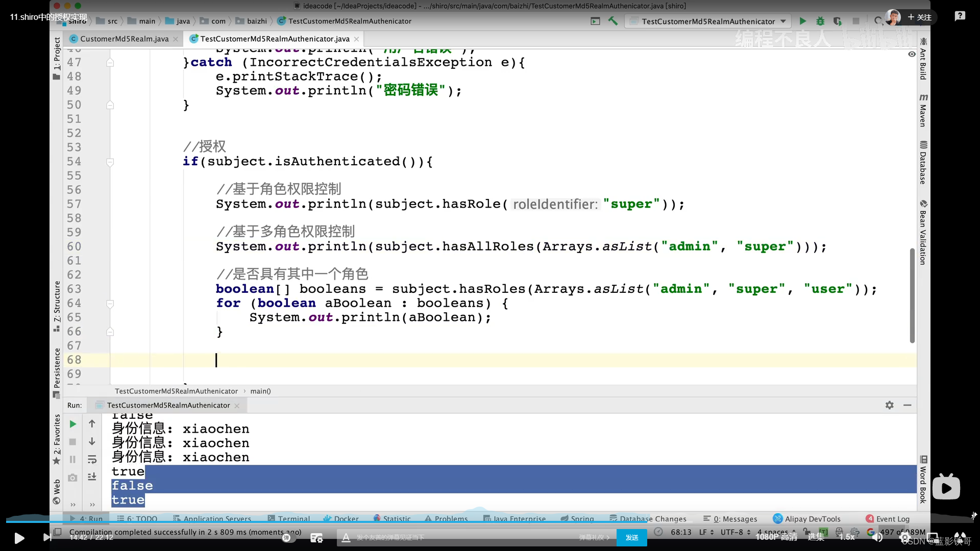The height and width of the screenshot is (551, 980).
Task: Open the Word Book side panel
Action: tap(923, 480)
